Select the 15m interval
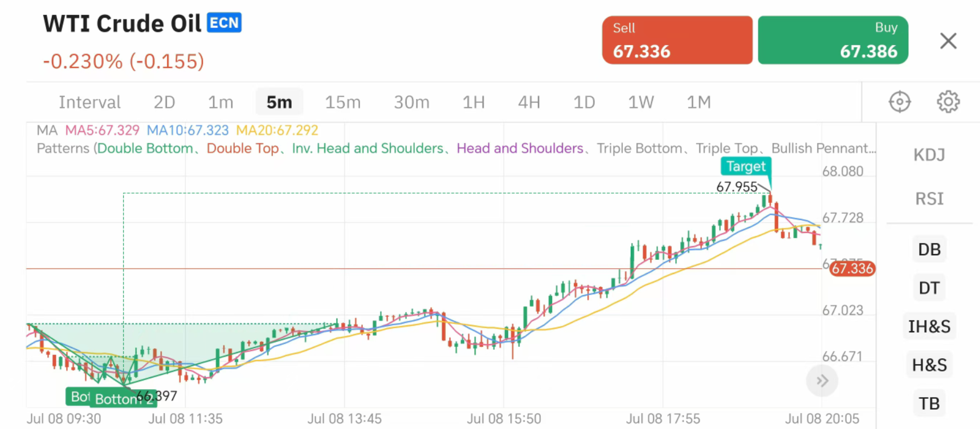This screenshot has height=429, width=980. (342, 102)
